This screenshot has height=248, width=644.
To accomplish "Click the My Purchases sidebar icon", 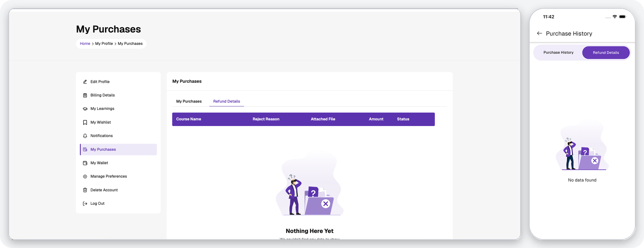I will click(85, 149).
